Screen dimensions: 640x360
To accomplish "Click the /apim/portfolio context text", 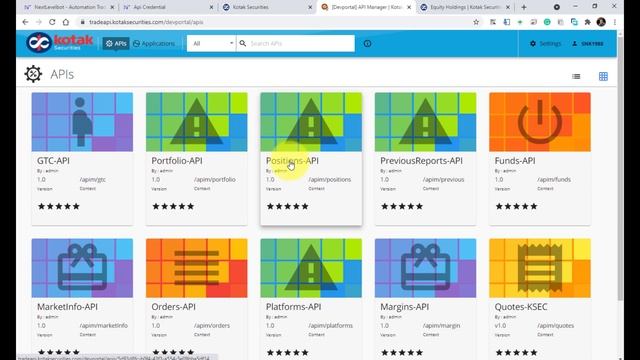I will 215,180.
